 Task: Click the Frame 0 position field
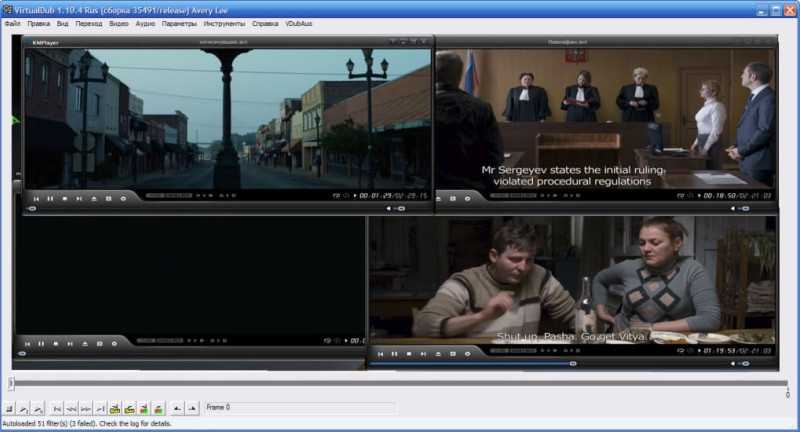299,407
